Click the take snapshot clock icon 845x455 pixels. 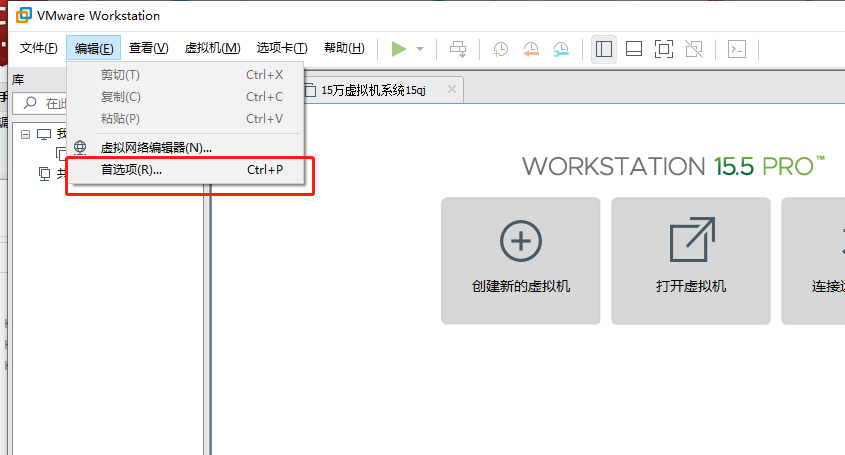(x=501, y=49)
